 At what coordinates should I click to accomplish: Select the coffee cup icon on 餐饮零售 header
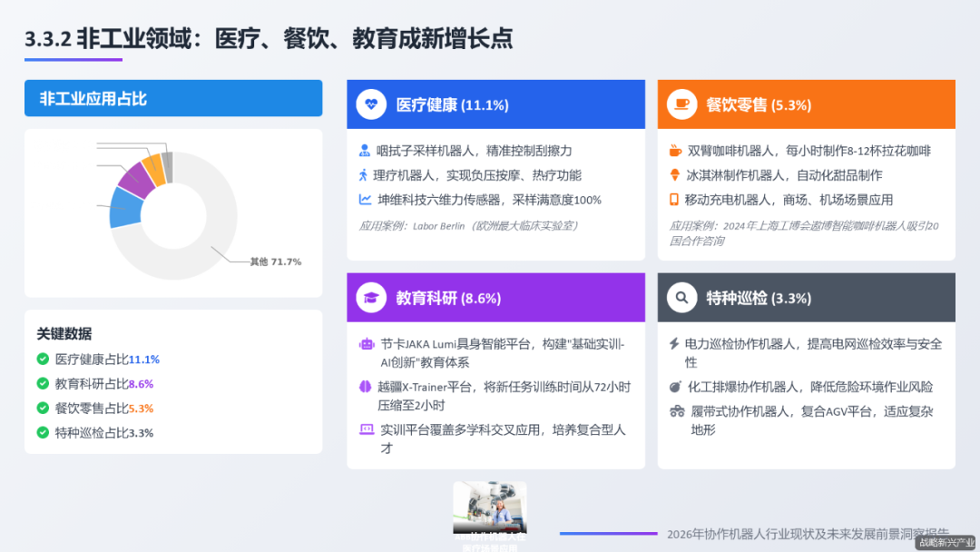click(681, 103)
